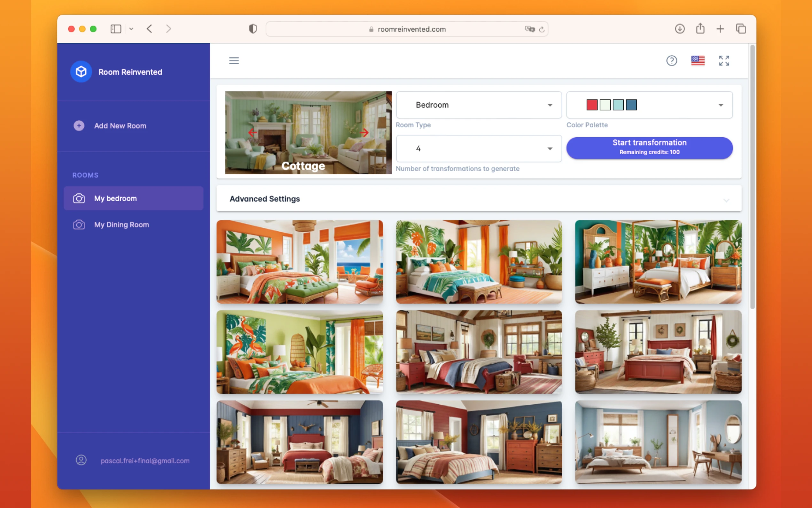This screenshot has width=812, height=508.
Task: Open the Room Type Bedroom dropdown
Action: tap(478, 105)
